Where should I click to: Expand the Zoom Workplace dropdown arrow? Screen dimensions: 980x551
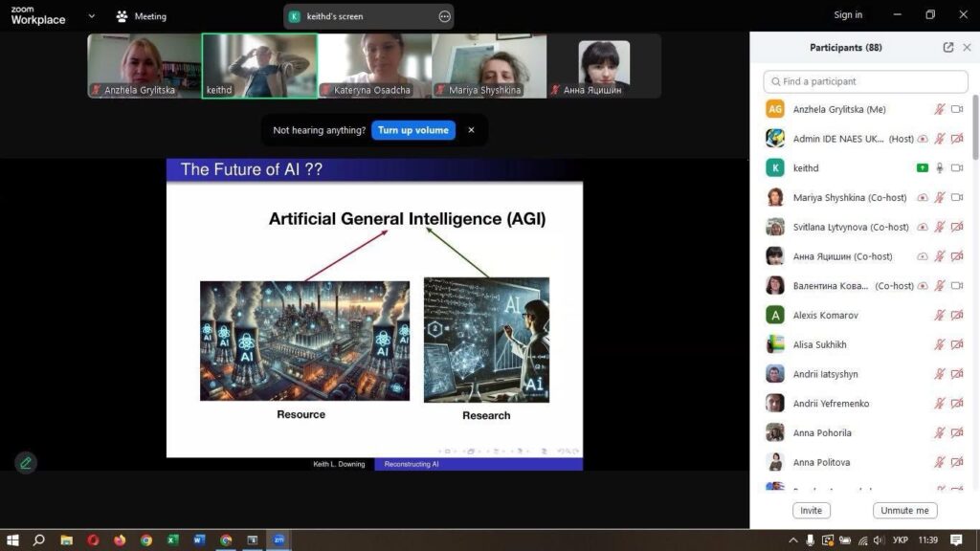pos(91,16)
